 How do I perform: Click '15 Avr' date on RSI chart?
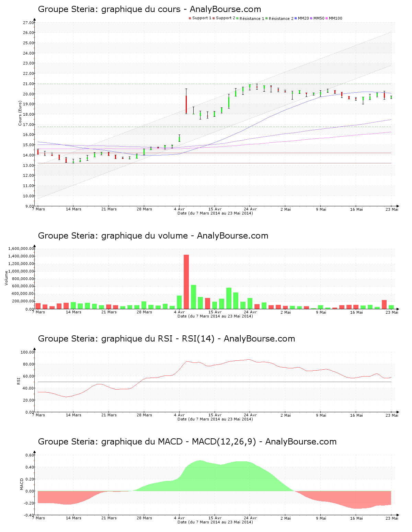click(x=215, y=415)
